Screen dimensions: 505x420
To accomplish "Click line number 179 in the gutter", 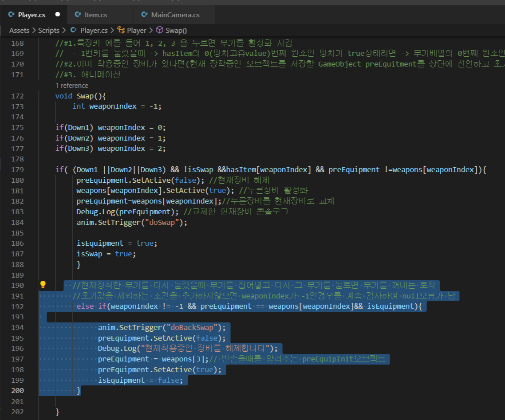I will pyautogui.click(x=17, y=169).
